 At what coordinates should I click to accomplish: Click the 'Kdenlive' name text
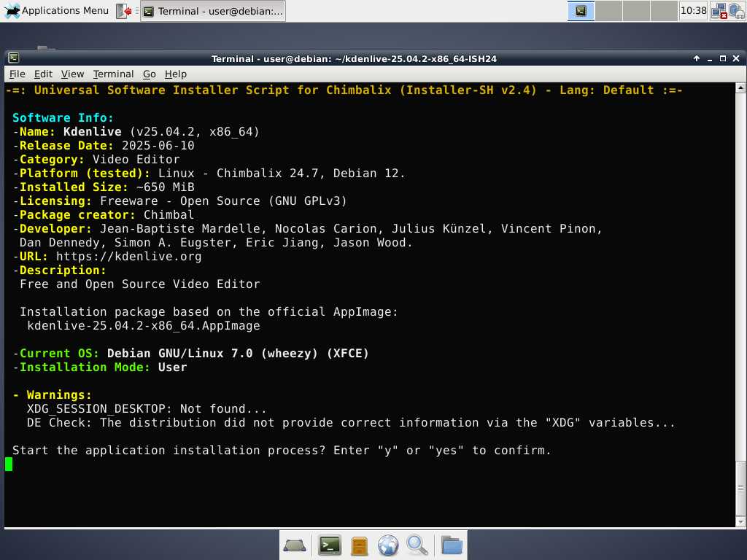click(93, 131)
